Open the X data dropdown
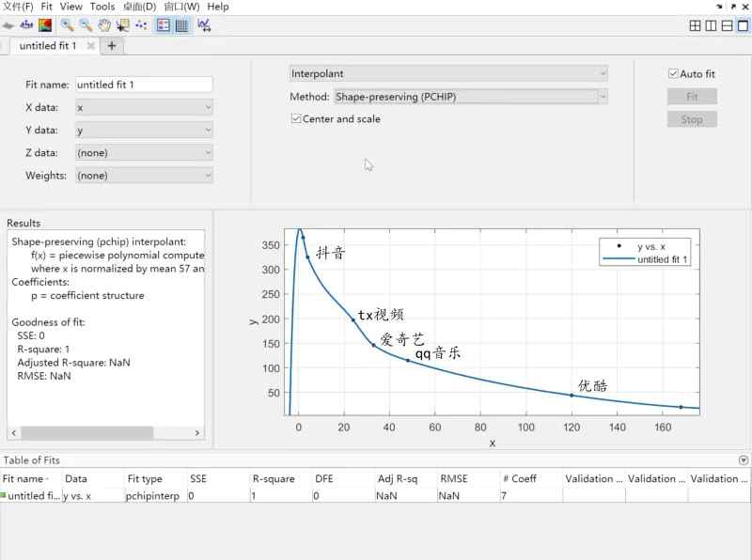This screenshot has width=752, height=560. 144,107
